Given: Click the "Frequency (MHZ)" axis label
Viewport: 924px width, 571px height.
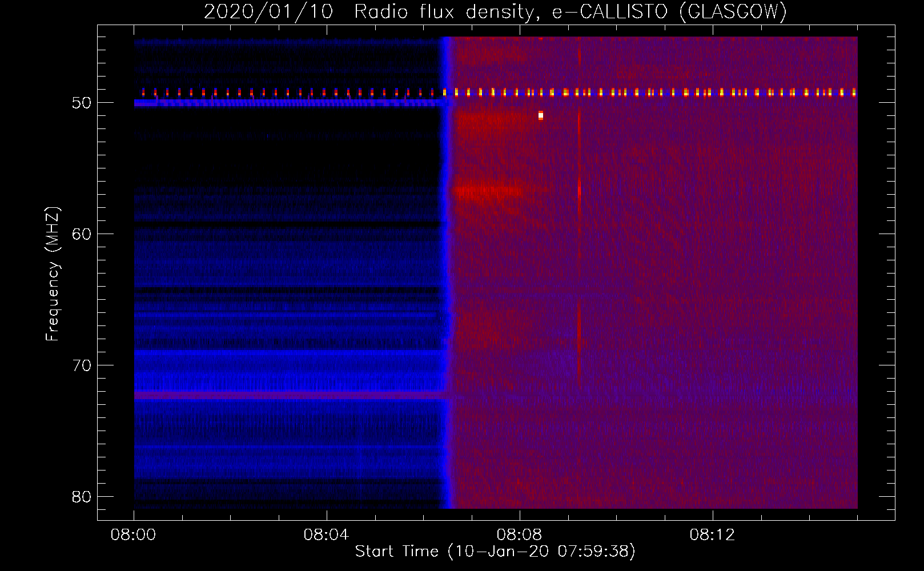Looking at the screenshot, I should pos(53,274).
